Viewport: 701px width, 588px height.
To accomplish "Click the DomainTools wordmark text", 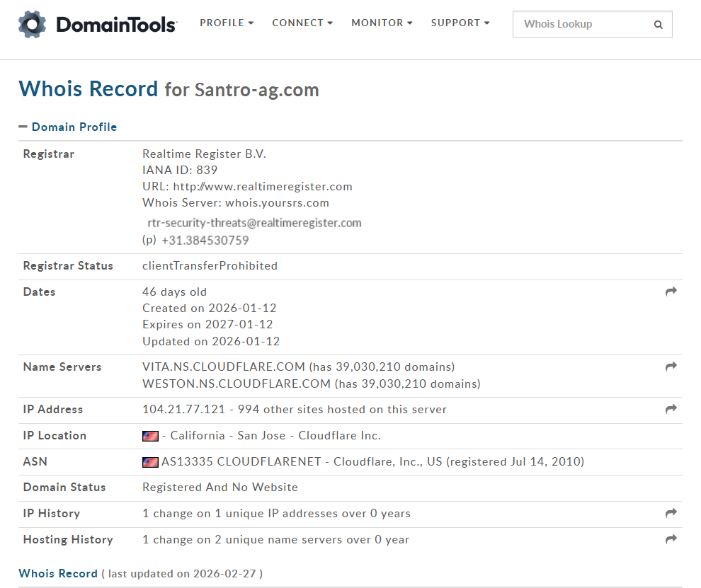I will click(x=116, y=25).
